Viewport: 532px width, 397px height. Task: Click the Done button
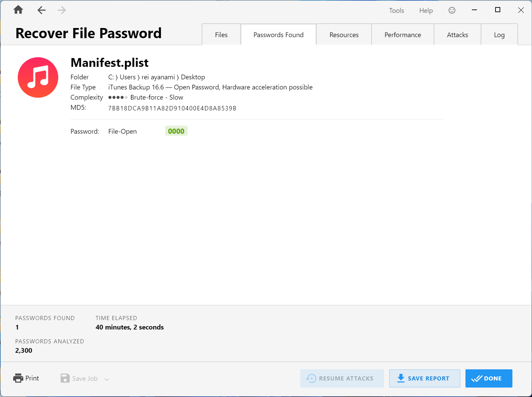488,378
